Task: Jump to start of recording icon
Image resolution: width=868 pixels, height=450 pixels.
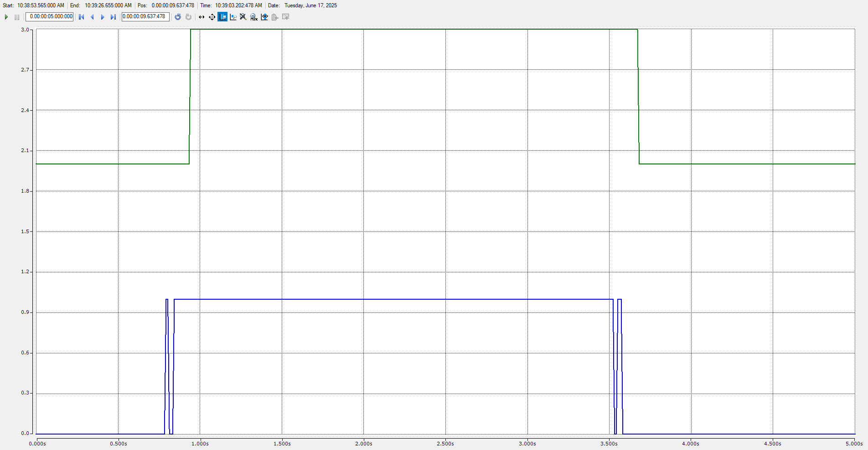Action: pos(82,17)
